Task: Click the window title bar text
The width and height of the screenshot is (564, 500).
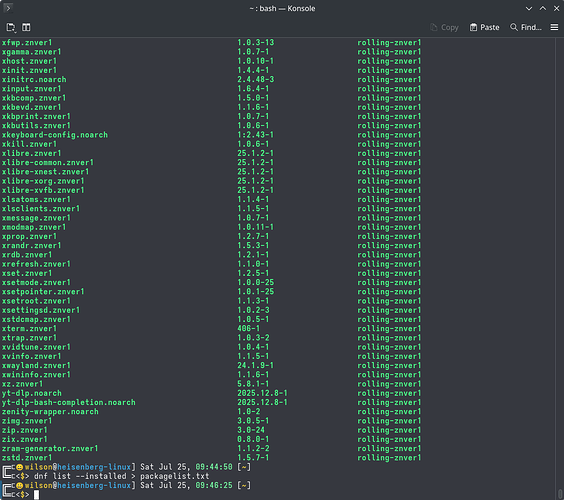Action: tap(282, 8)
